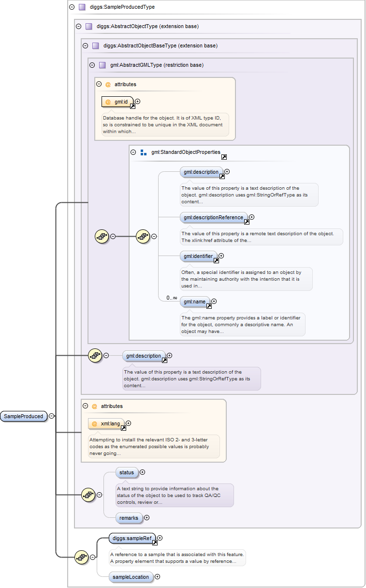Expand the sampleLocation element
366x588 pixels.
(157, 576)
